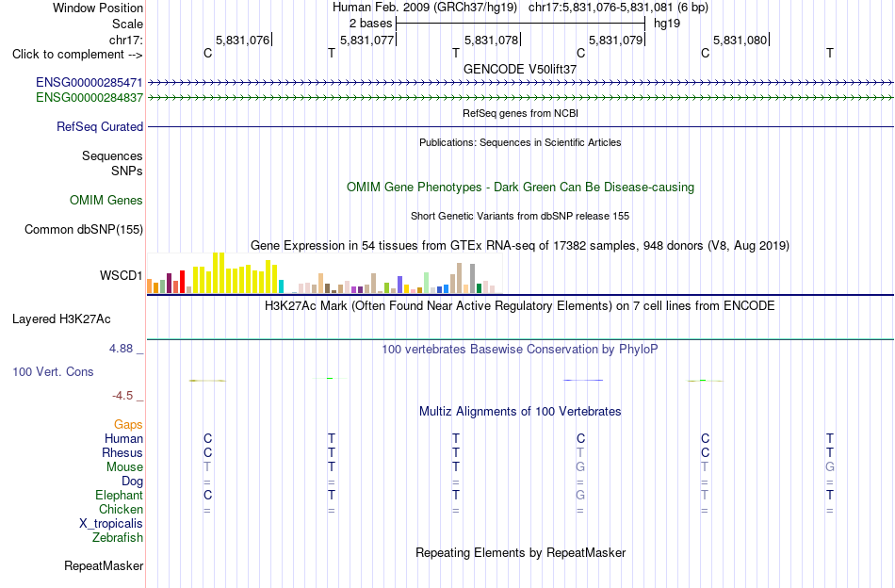
Task: Click 'Publications: Sequences in Scientific Articles' title
Action: click(x=520, y=142)
